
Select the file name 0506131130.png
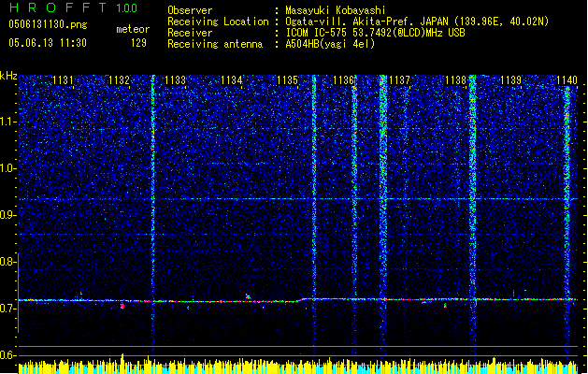coord(48,24)
